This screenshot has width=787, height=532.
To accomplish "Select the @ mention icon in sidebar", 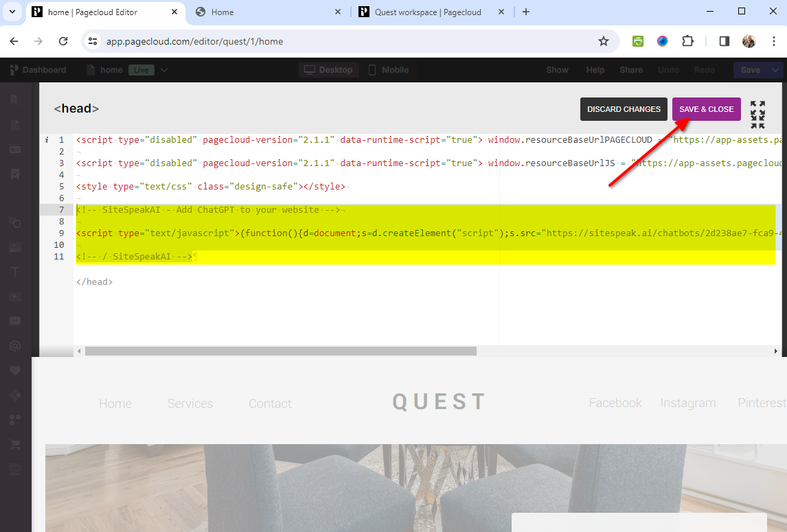I will tap(14, 346).
